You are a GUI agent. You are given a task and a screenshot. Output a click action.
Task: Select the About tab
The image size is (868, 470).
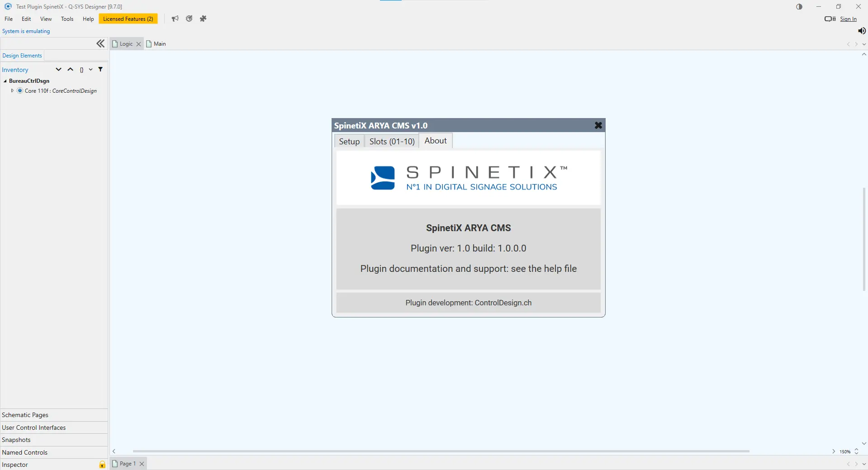[436, 141]
